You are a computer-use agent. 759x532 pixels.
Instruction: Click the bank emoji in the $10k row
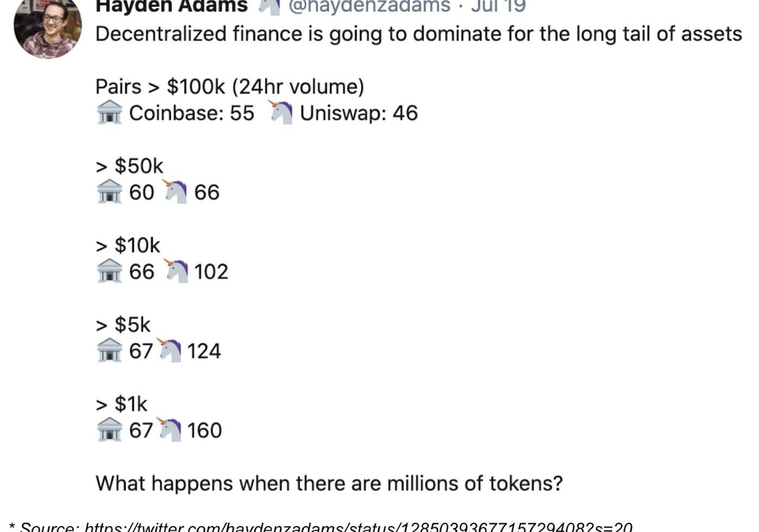[110, 271]
